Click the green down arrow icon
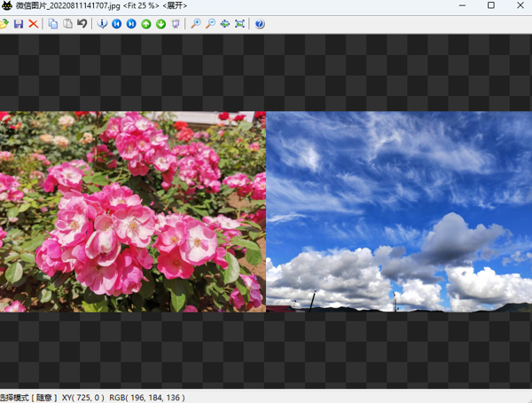The width and height of the screenshot is (532, 403). click(x=160, y=23)
